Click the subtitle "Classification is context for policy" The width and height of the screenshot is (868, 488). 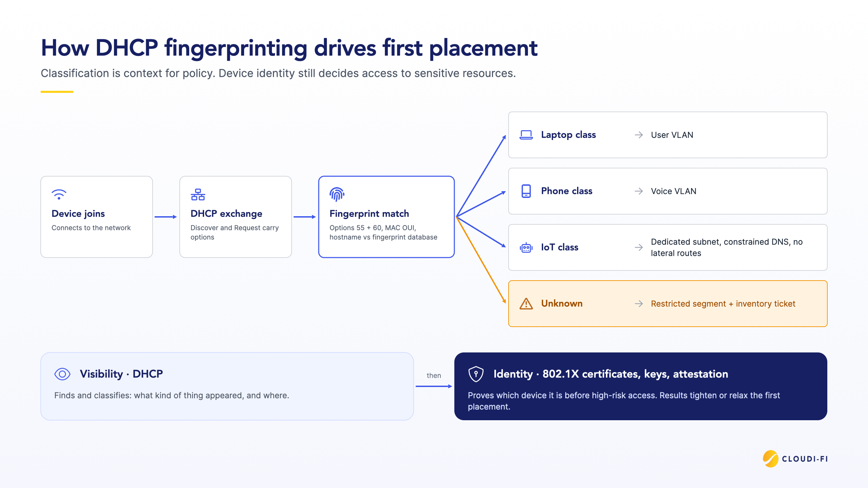(x=278, y=73)
